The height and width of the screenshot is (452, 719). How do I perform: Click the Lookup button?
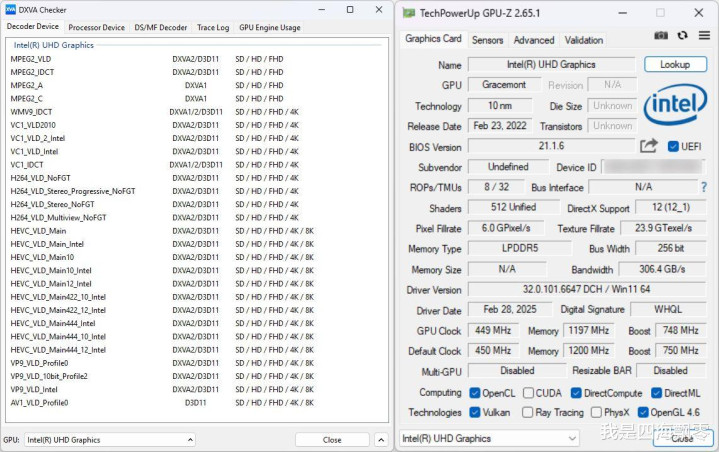click(x=675, y=65)
